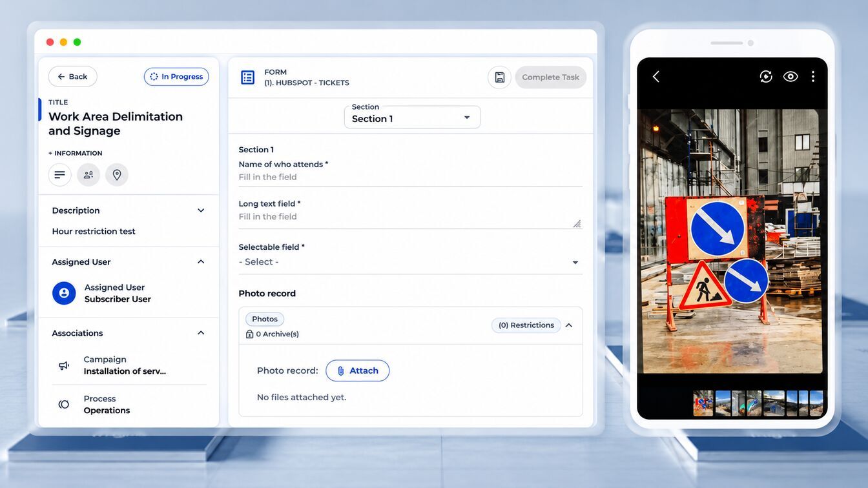Focus the Long text field
868x488 pixels.
click(411, 218)
